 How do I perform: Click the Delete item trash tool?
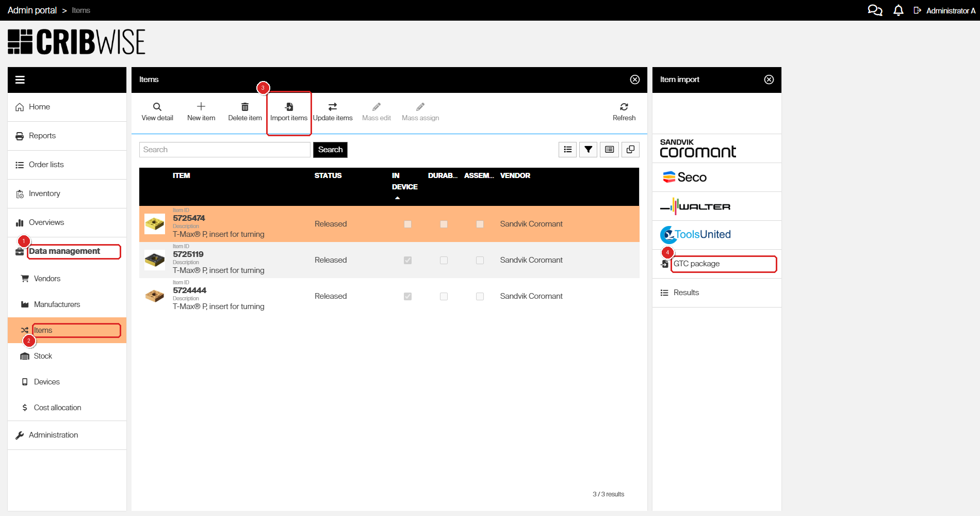[x=245, y=111]
